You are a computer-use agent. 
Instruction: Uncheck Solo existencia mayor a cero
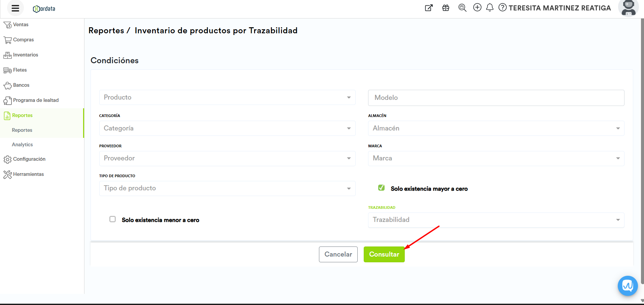tap(381, 188)
